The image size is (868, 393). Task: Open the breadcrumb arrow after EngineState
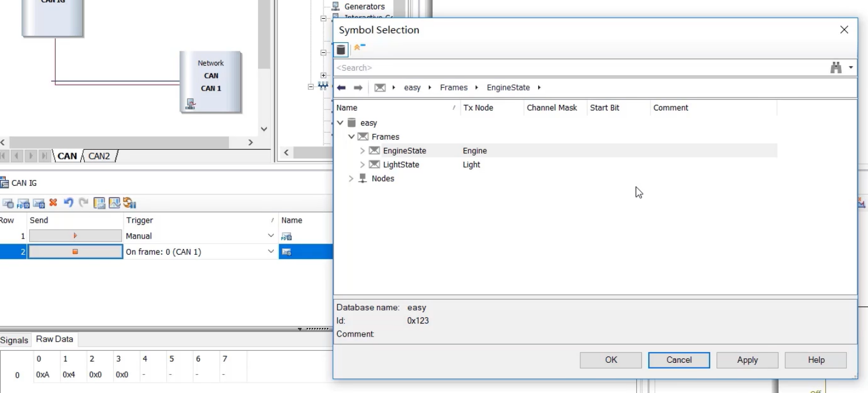tap(539, 88)
